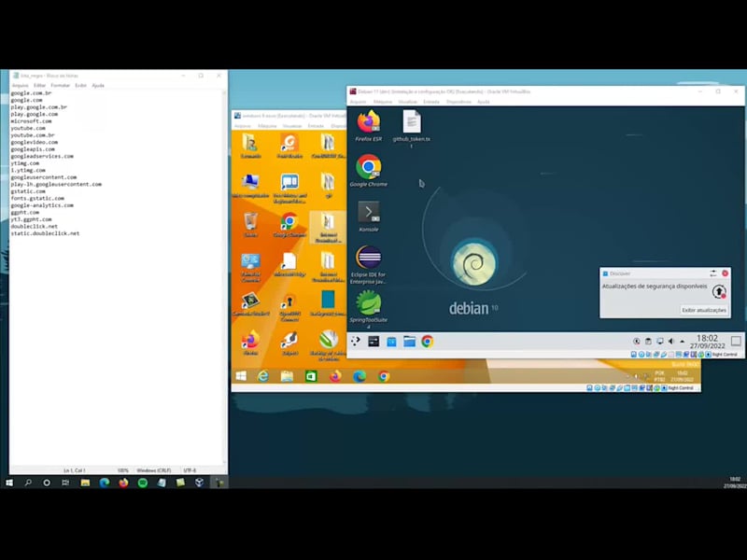Open green Store icon in Windows 8 VM taskbar
This screenshot has height=560, width=747.
pyautogui.click(x=311, y=376)
